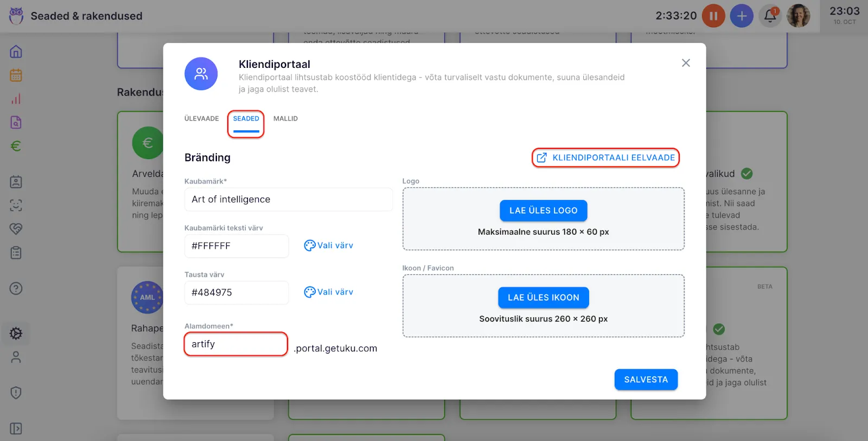Open the user profile avatar

tap(798, 16)
